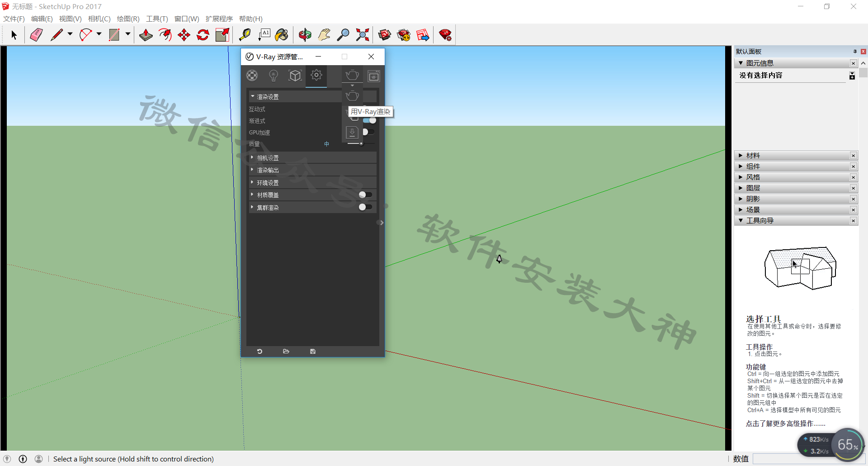Expand the 环境设置 section
Viewport: 868px width, 466px height.
(312, 182)
